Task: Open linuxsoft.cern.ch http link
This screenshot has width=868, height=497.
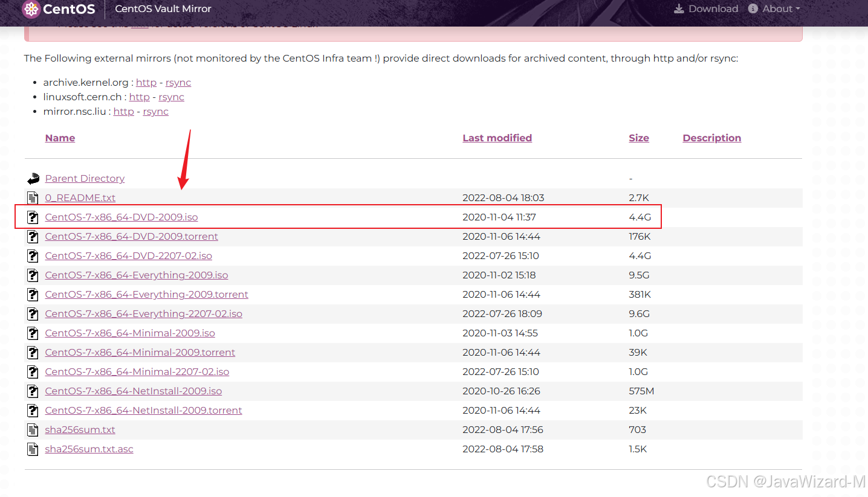Action: point(139,97)
